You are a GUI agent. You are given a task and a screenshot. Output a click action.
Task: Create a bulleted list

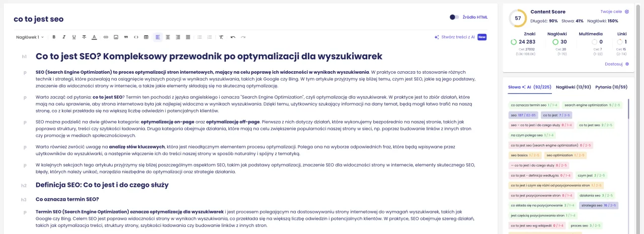200,37
